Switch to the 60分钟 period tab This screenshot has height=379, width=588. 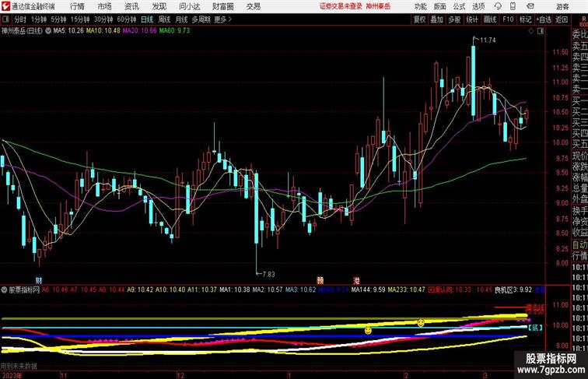tap(127, 19)
